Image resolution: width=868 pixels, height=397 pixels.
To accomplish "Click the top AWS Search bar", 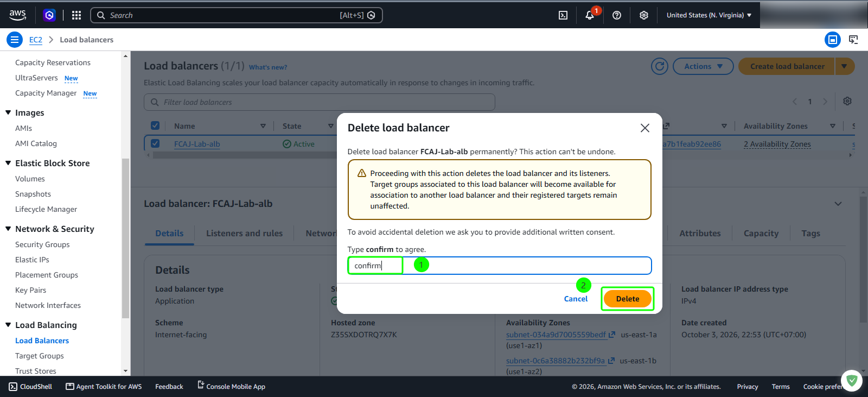I will [237, 15].
